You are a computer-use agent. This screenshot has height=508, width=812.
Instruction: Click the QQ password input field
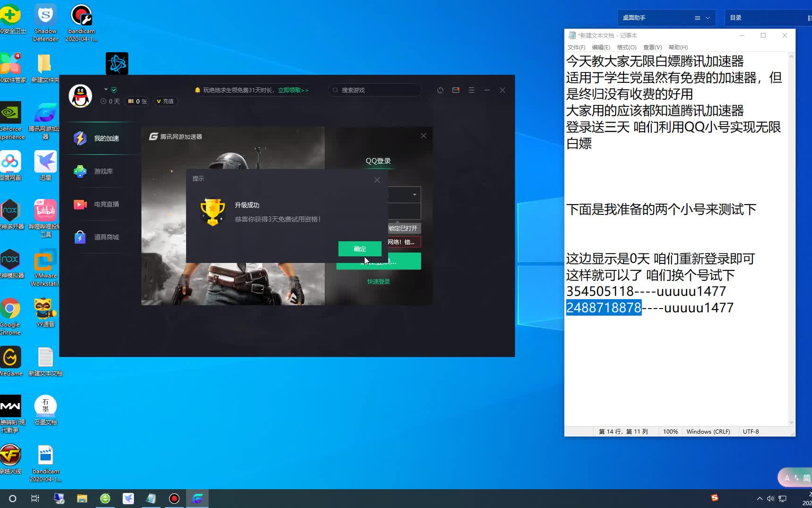pyautogui.click(x=404, y=211)
